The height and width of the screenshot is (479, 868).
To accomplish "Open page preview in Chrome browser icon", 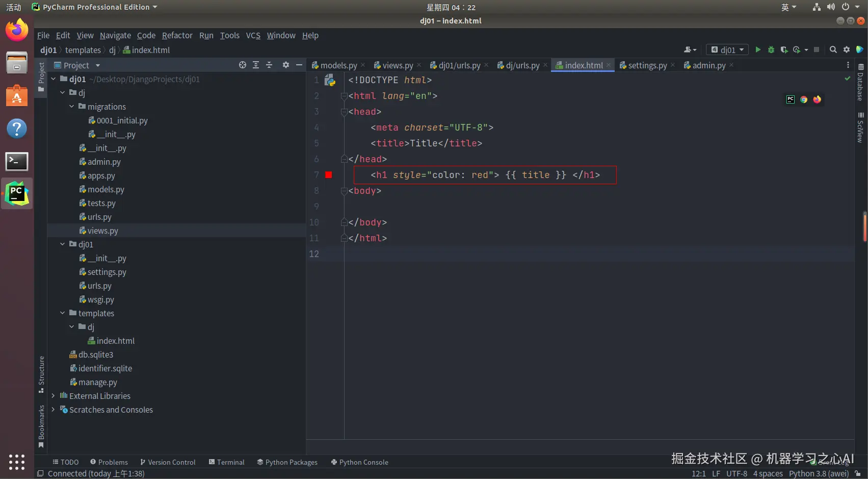I will (x=804, y=99).
